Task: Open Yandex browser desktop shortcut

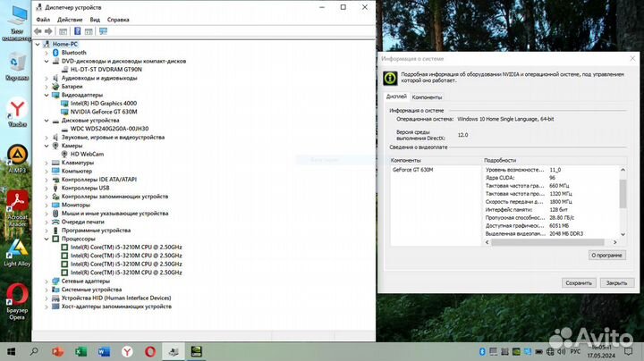Action: pos(17,112)
